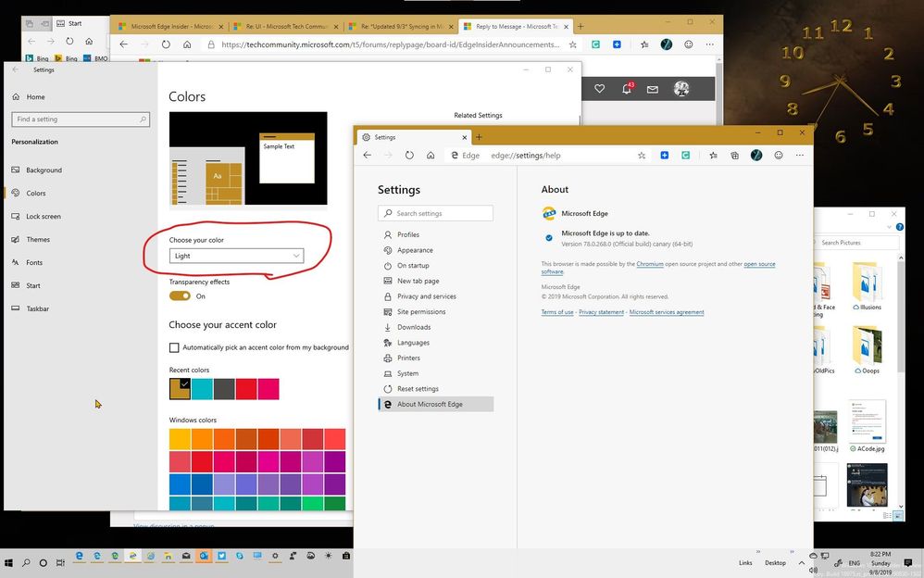Open Twitter from the taskbar
This screenshot has height=578, width=924.
(x=221, y=556)
